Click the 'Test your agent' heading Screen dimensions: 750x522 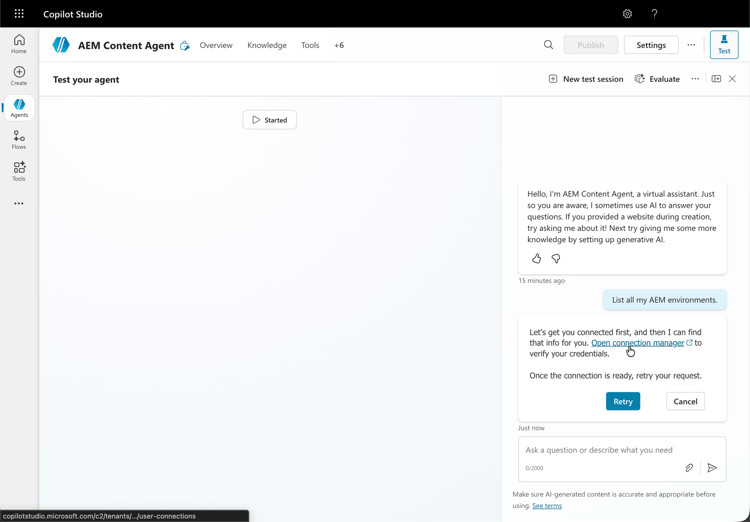tap(86, 79)
